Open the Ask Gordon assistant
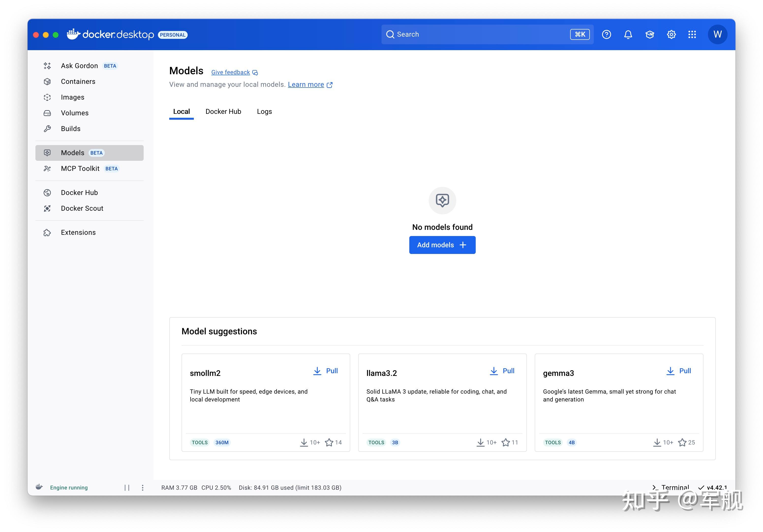This screenshot has height=532, width=763. [x=79, y=65]
